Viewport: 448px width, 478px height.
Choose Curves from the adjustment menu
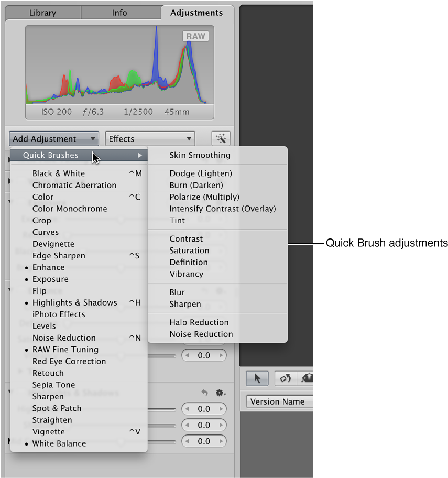point(45,232)
